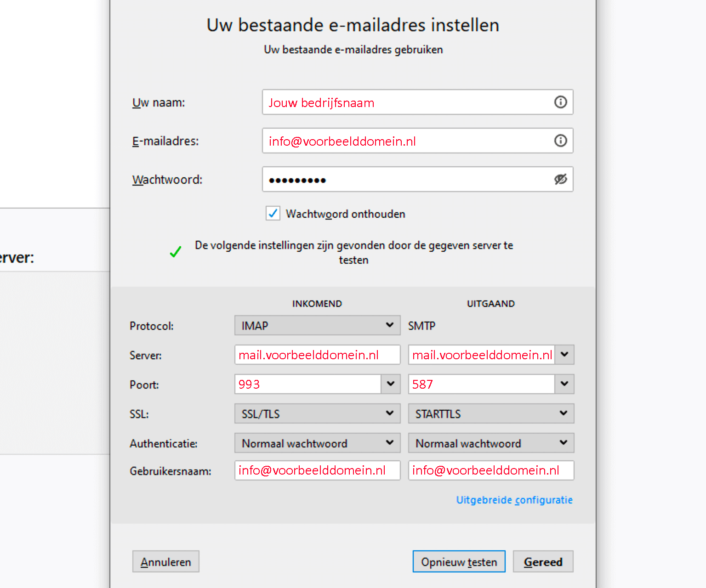Toggle the Wachtwoord onthouden checkbox
This screenshot has height=588, width=706.
(273, 213)
